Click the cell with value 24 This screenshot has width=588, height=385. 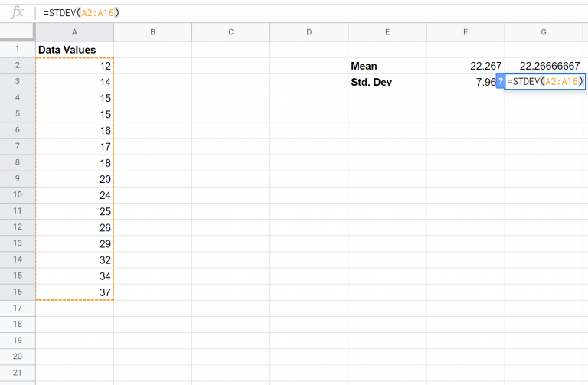coord(74,194)
